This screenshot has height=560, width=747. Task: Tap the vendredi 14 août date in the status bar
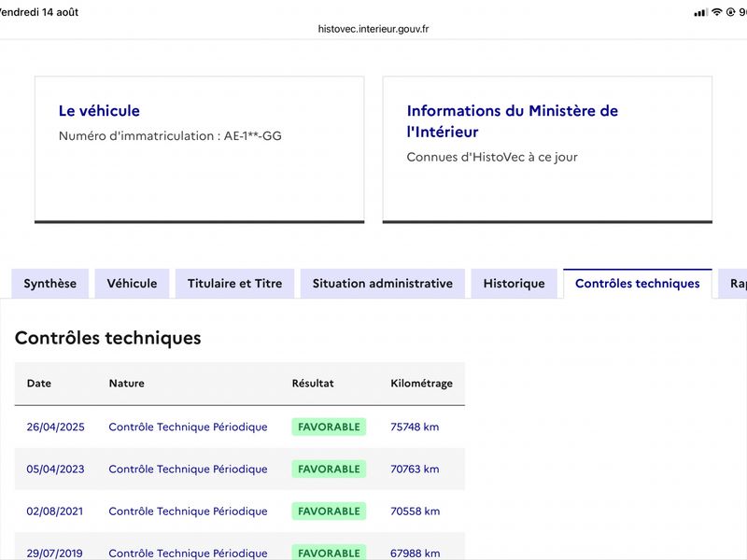point(39,12)
